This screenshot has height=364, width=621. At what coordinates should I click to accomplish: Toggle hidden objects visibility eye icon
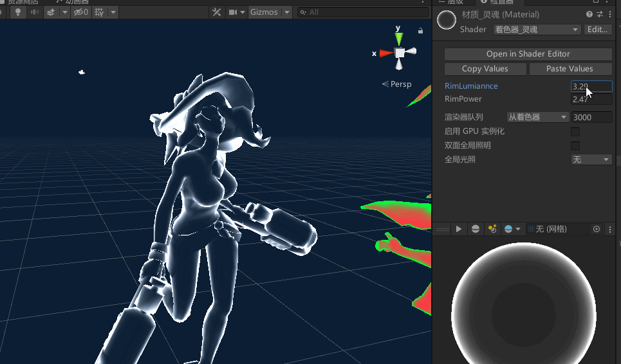pyautogui.click(x=81, y=12)
